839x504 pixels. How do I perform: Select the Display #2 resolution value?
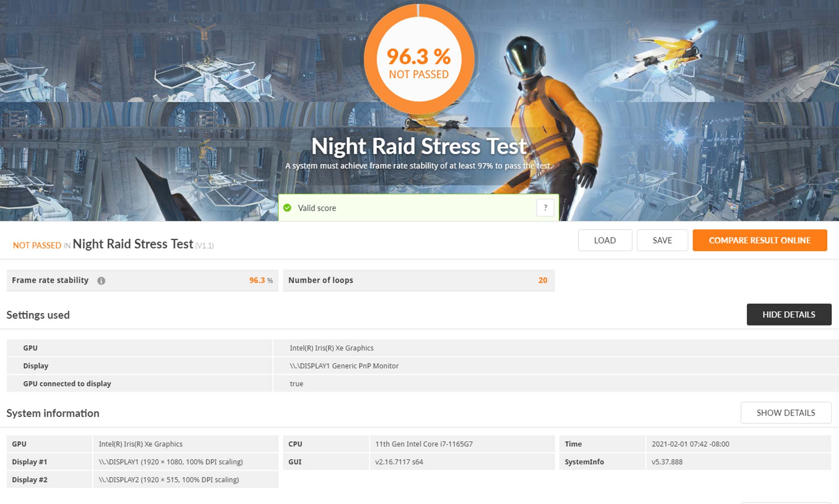pyautogui.click(x=169, y=480)
